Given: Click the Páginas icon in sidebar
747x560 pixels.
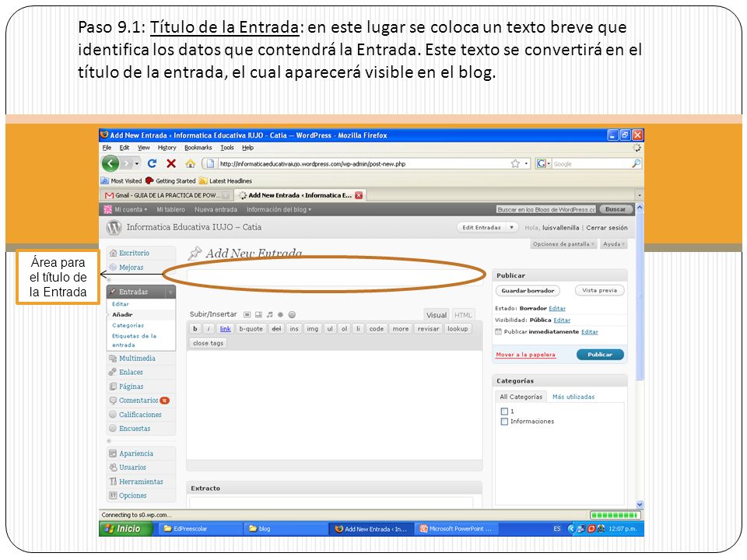Looking at the screenshot, I should 113,387.
